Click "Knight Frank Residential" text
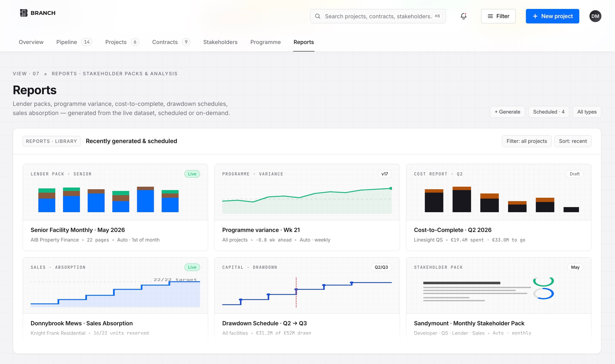The image size is (615, 364). [x=58, y=333]
